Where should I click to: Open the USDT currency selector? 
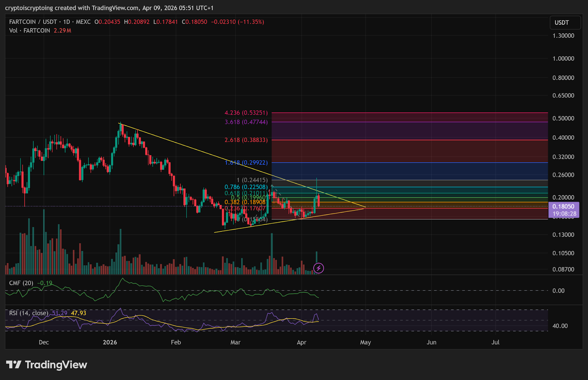(x=565, y=22)
